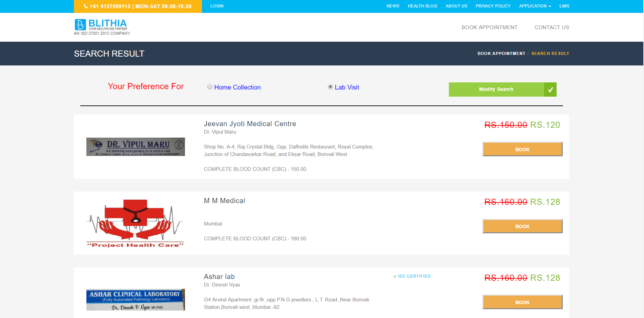This screenshot has height=318, width=644.
Task: Click the COMPLETE BLOOD COUNT (CBC) - 150.00 text
Action: (255, 169)
